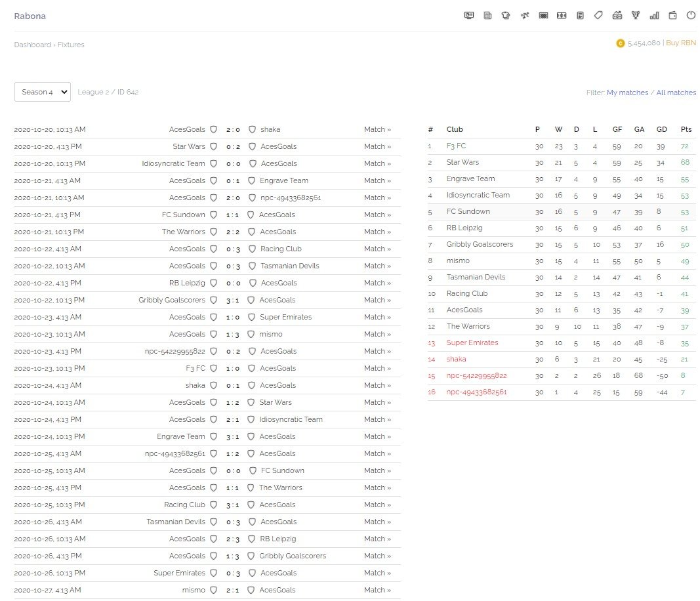Click F3 FC home shield icon in fixtures

pos(213,368)
